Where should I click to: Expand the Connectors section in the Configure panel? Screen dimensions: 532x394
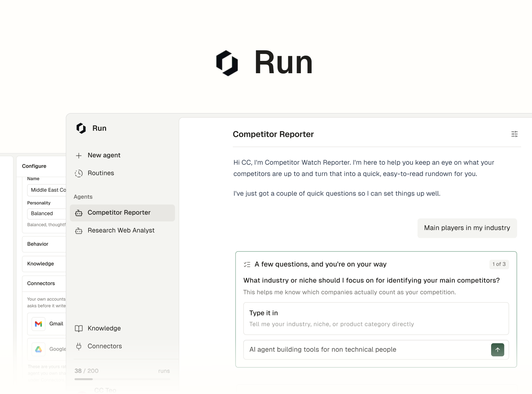(x=44, y=284)
